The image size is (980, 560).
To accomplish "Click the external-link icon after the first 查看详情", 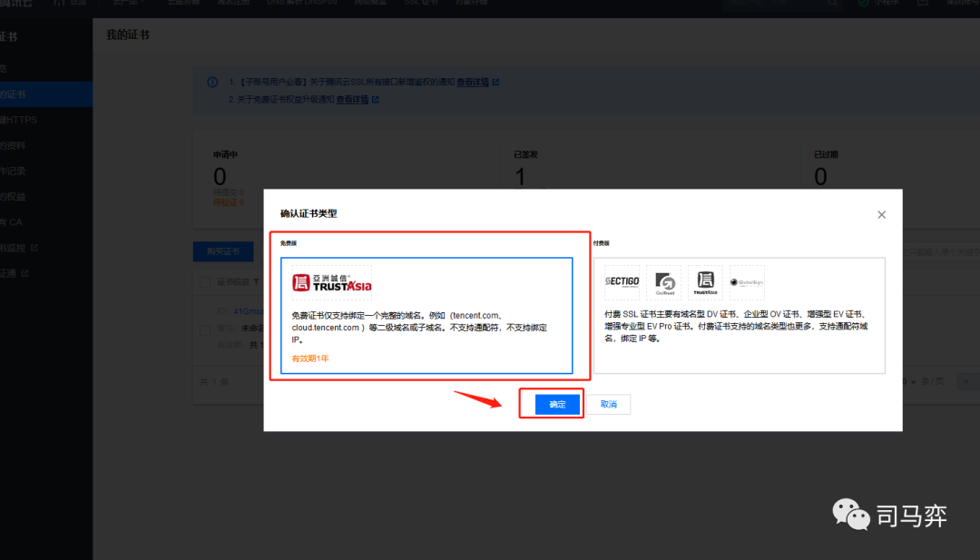I will pyautogui.click(x=495, y=82).
